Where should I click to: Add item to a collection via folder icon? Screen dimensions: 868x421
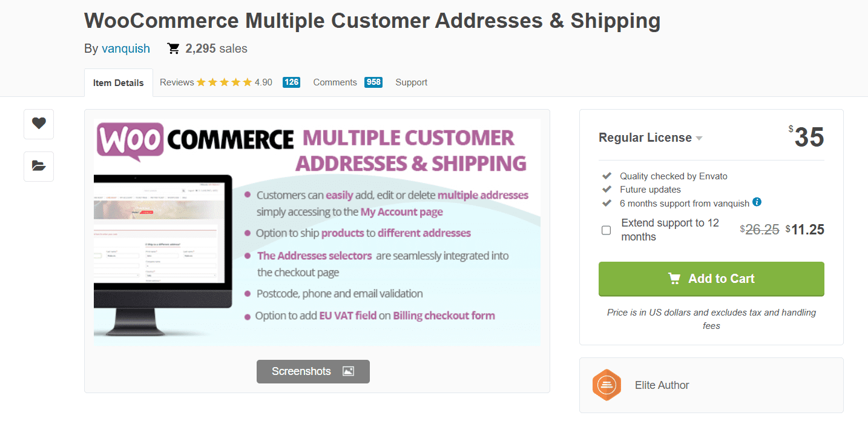point(38,166)
